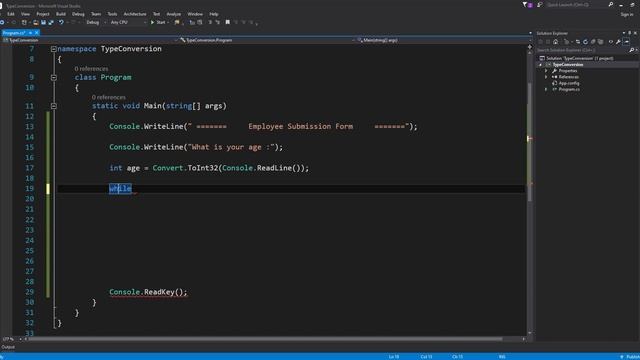Click the Solution Explorer Properties wrench icon
Screen dimensions: 640x360
618,42
